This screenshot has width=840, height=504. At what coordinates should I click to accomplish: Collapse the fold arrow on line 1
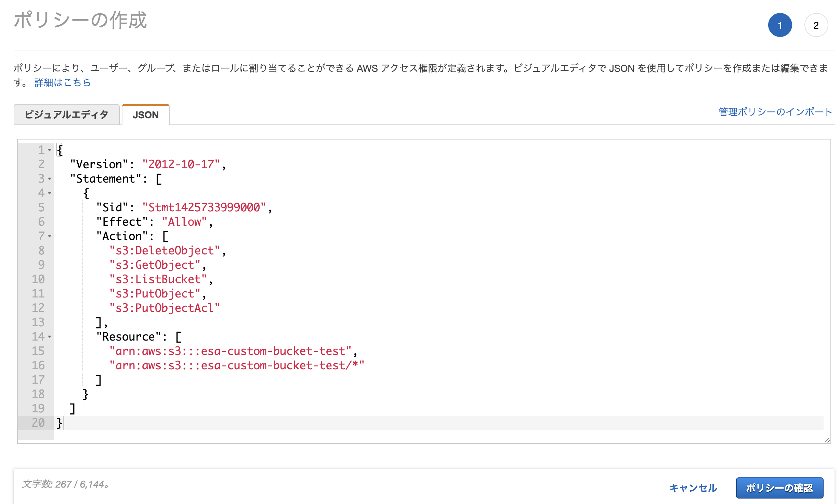pos(50,150)
